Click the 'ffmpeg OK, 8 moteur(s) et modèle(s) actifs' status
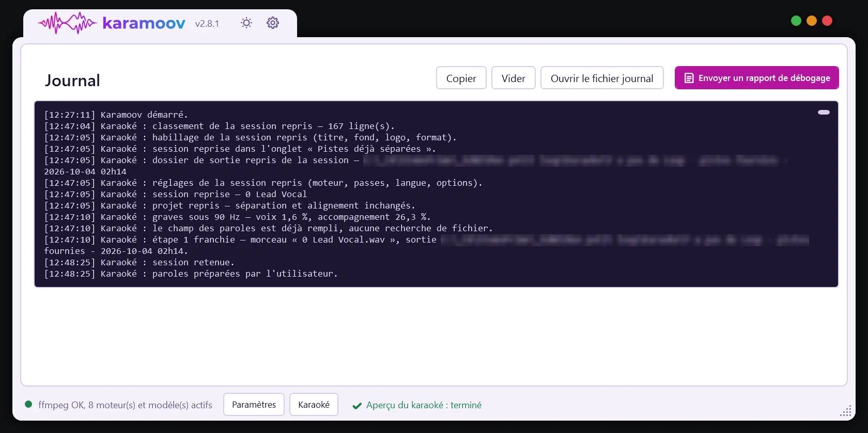The height and width of the screenshot is (433, 868). click(x=125, y=405)
